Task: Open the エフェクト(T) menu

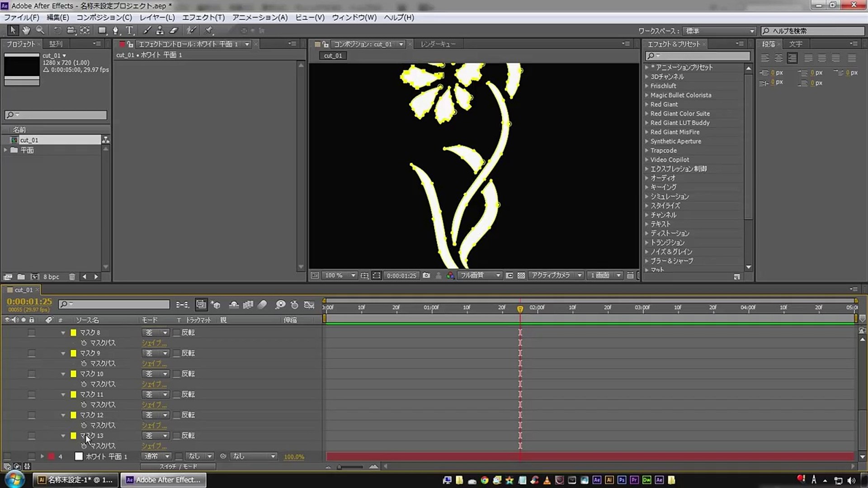Action: [x=203, y=17]
